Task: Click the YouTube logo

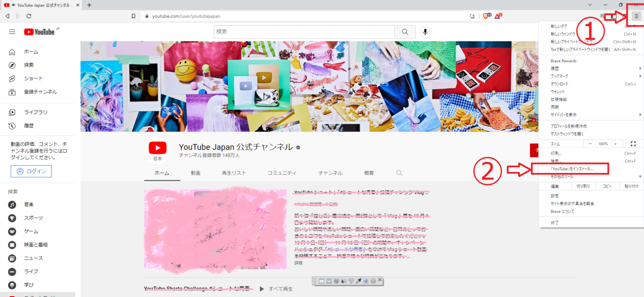Action: 40,32
